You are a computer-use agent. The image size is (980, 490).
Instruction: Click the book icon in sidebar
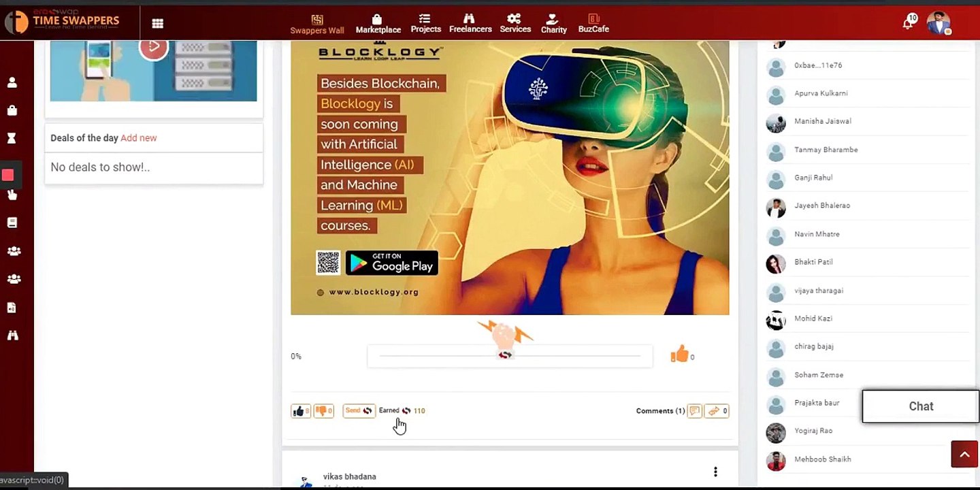pyautogui.click(x=12, y=223)
